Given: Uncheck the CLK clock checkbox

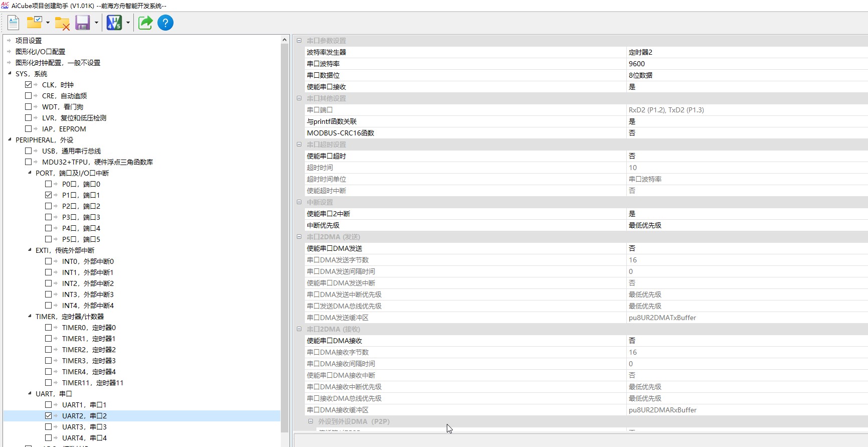Looking at the screenshot, I should click(x=29, y=85).
